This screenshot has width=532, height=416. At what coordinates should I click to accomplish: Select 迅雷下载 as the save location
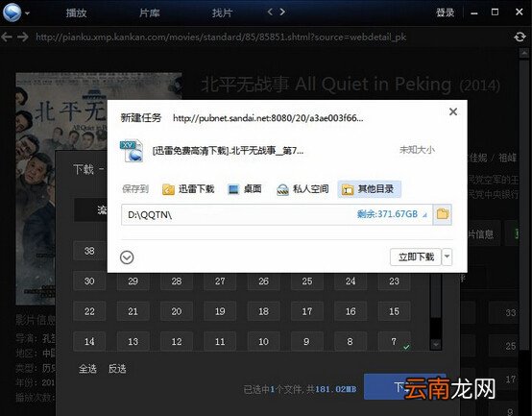pos(188,189)
